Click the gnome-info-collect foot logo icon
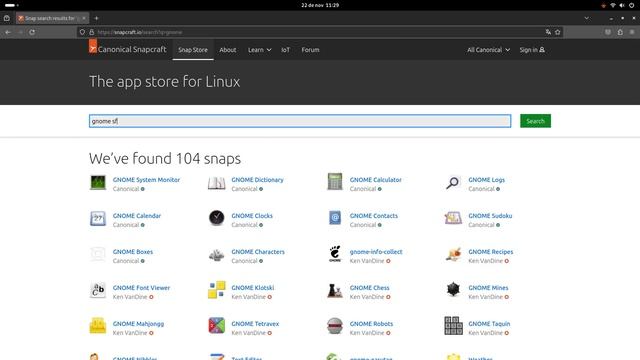 [x=335, y=254]
